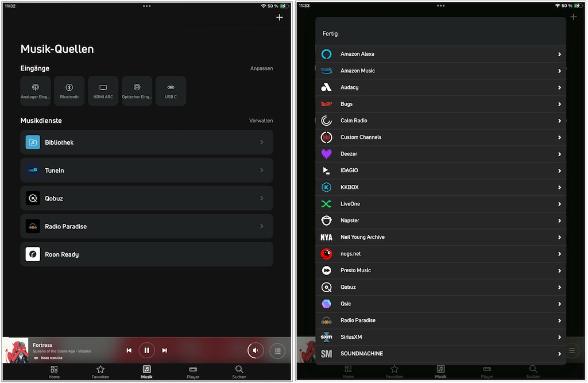Click the Custom Channels icon
Screen dimensions: 588x383
click(x=326, y=137)
